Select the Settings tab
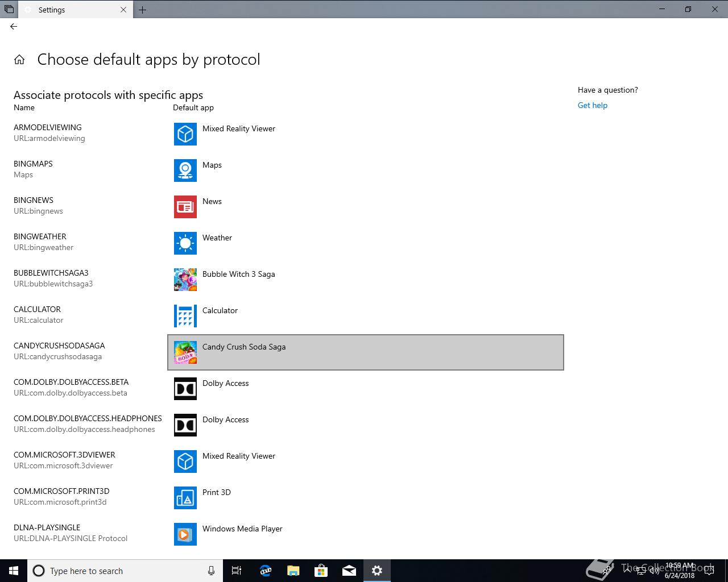The image size is (728, 582). click(x=74, y=10)
